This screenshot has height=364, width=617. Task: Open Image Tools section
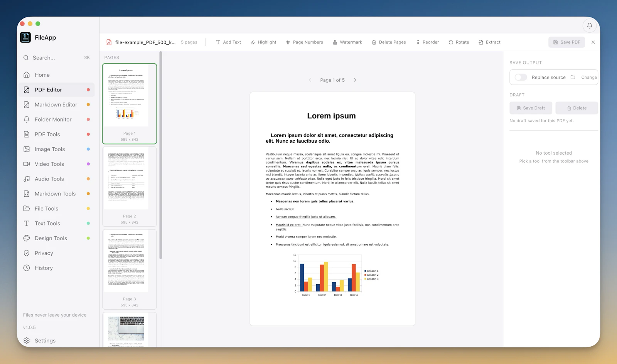tap(57, 149)
